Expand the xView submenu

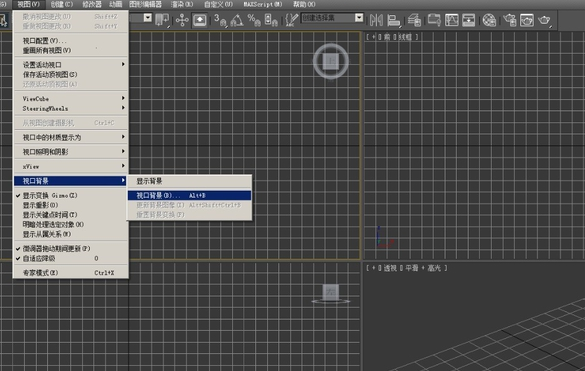point(71,166)
